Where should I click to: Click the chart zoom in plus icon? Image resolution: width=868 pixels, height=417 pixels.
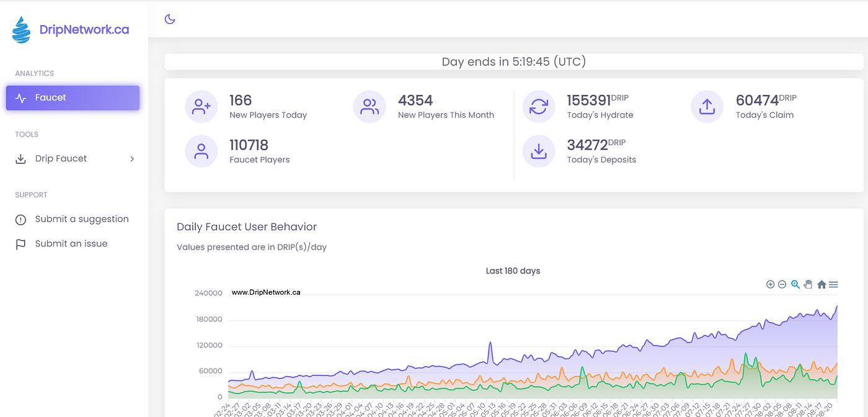click(x=770, y=284)
